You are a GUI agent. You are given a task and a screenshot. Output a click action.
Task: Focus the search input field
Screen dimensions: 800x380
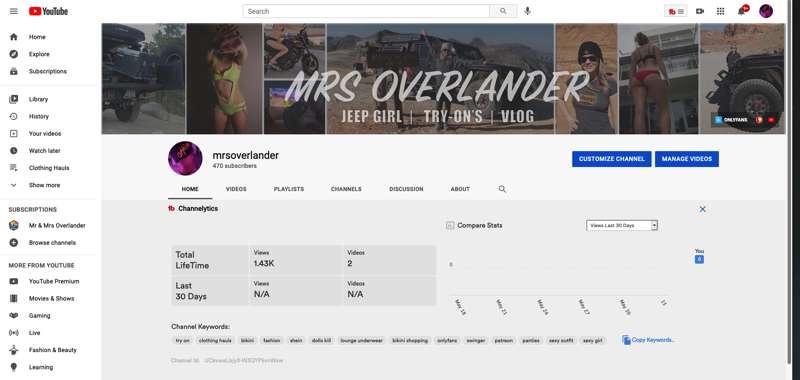click(x=366, y=11)
